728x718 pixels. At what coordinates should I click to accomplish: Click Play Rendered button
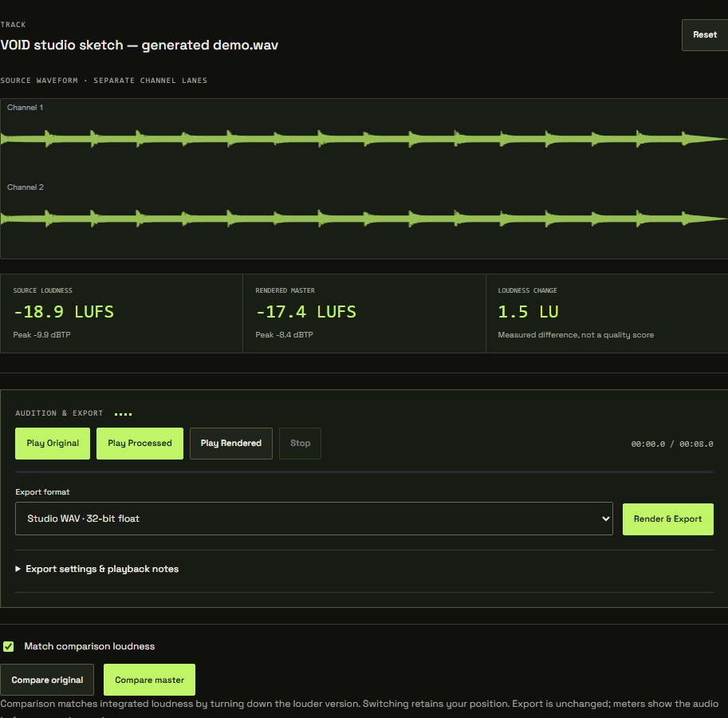230,444
